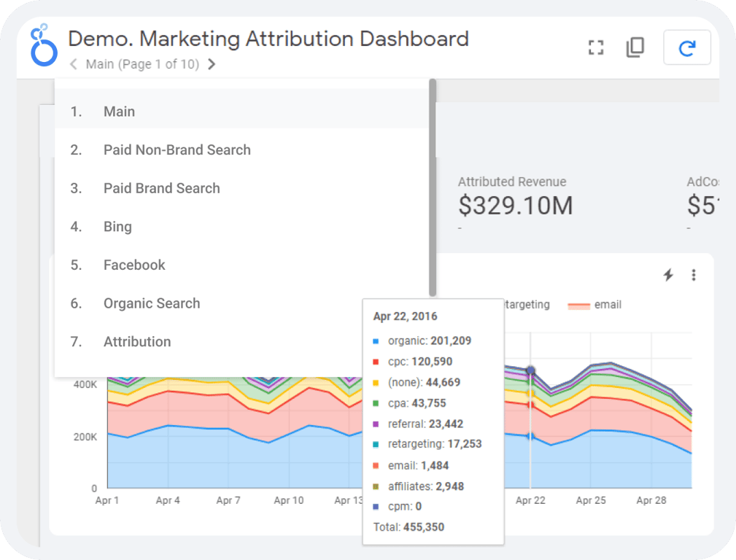Click the Apr 22, 2016 tooltip heading

(x=405, y=316)
